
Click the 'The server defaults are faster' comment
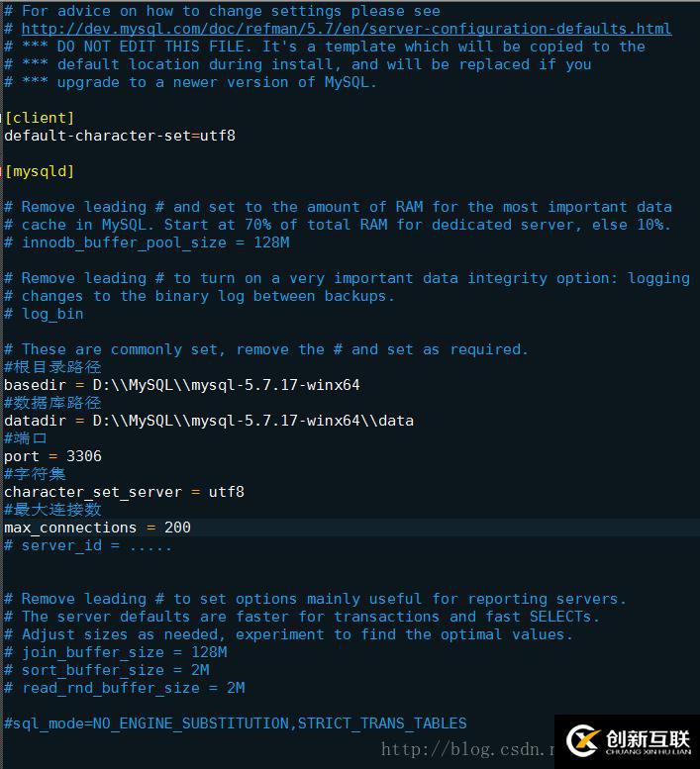pyautogui.click(x=302, y=617)
